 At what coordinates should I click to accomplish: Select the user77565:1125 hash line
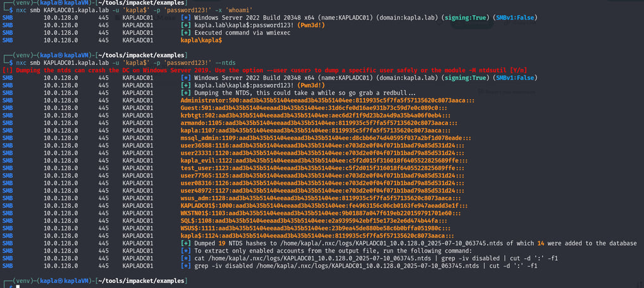[321, 176]
